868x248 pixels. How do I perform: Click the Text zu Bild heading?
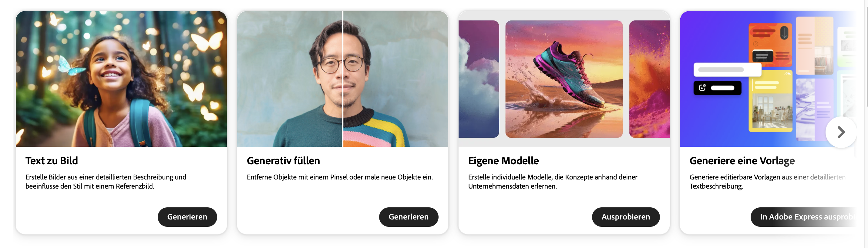52,161
